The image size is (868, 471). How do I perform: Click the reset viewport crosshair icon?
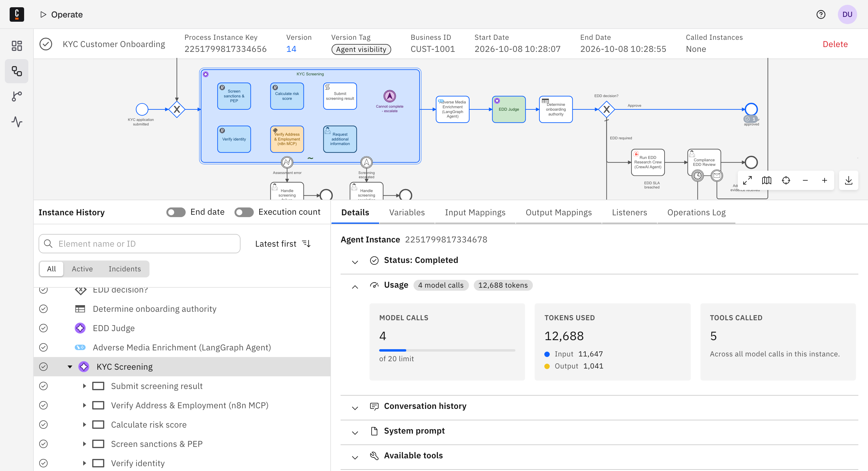pos(785,180)
